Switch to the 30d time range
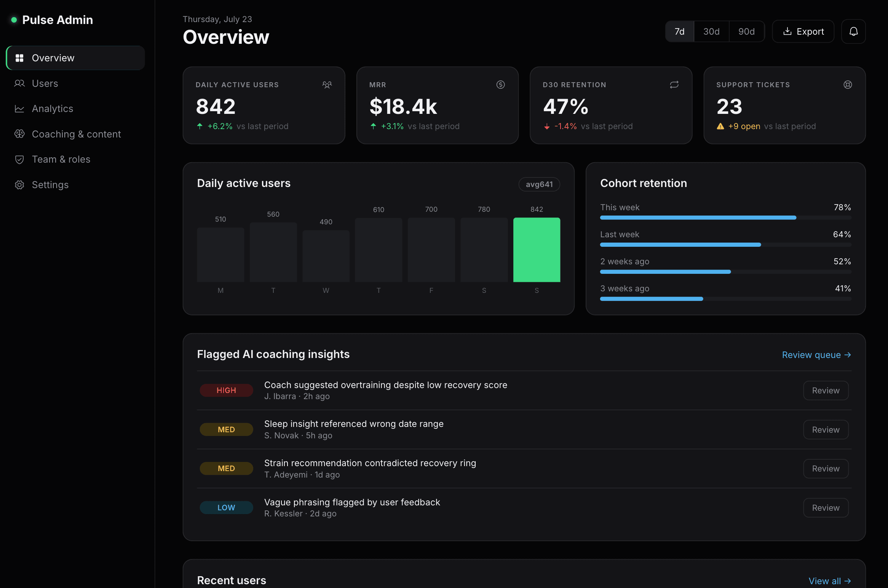Viewport: 888px width, 588px height. pos(711,32)
